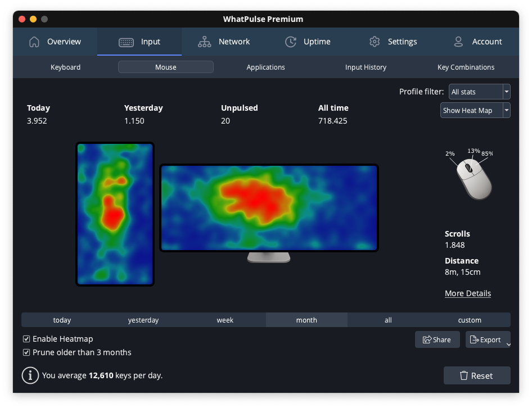Screen dimensions: 532x408
Task: Open Network stats via the network icon
Action: tap(204, 42)
